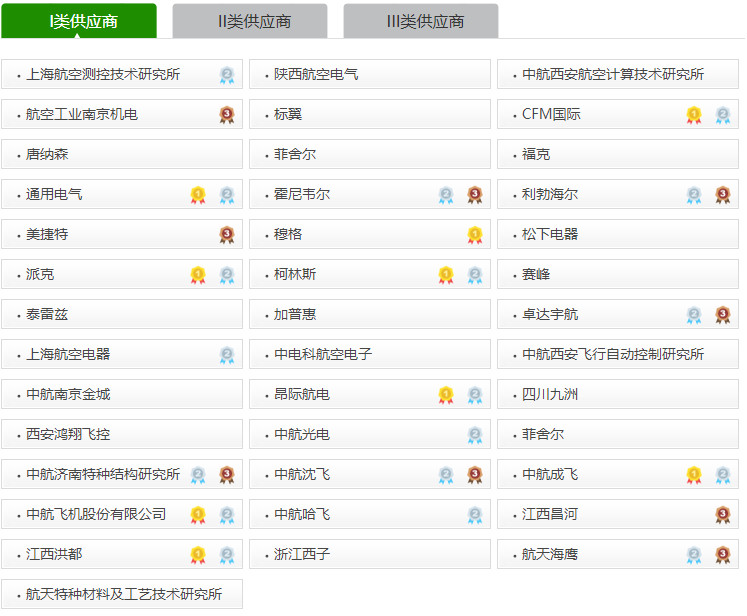Open the 松下电器 supplier entry

(550, 234)
